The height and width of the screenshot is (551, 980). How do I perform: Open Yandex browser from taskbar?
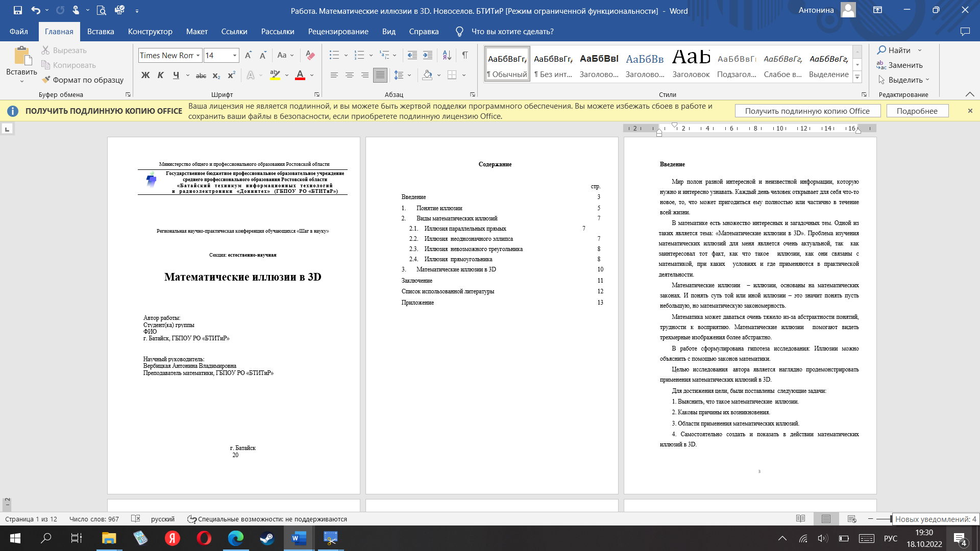(172, 538)
